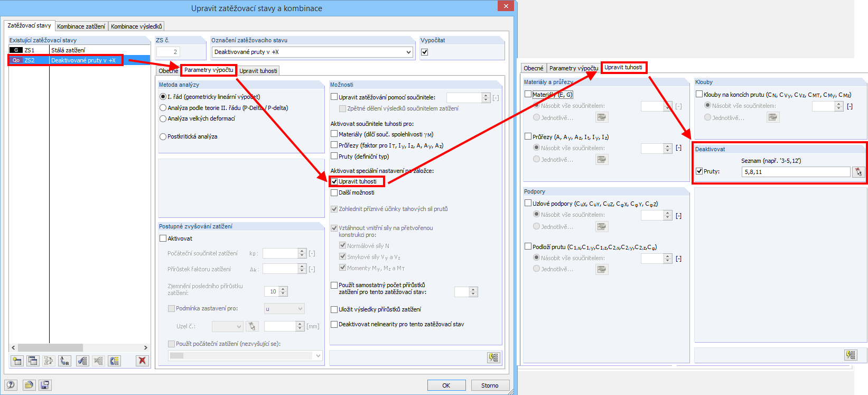Screen dimensions: 868x395
Task: Click the edit icon beside Jednotlivě under Průřezy
Action: coord(602,159)
